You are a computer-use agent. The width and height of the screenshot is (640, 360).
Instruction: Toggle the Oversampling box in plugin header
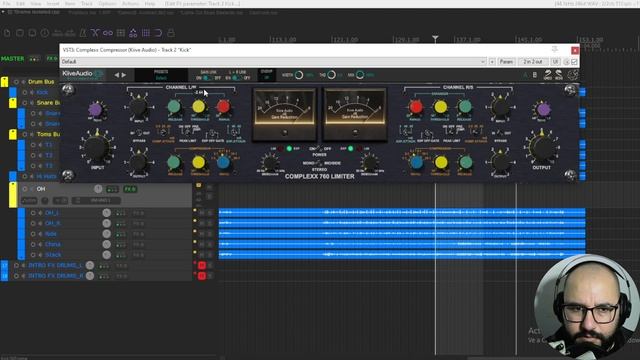pyautogui.click(x=267, y=75)
